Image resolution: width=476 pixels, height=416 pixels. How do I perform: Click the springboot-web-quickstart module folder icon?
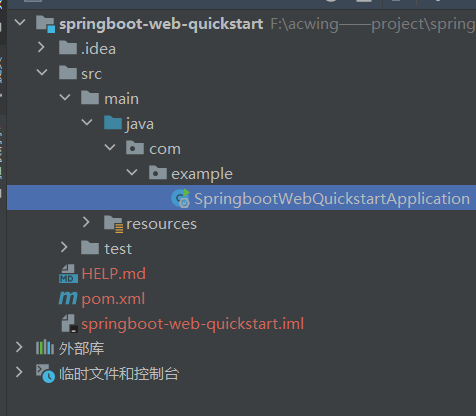(45, 24)
